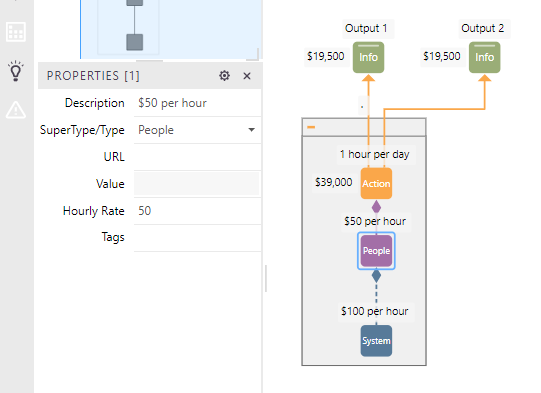Select the blue diamond connector below People
This screenshot has height=393, width=541.
376,276
